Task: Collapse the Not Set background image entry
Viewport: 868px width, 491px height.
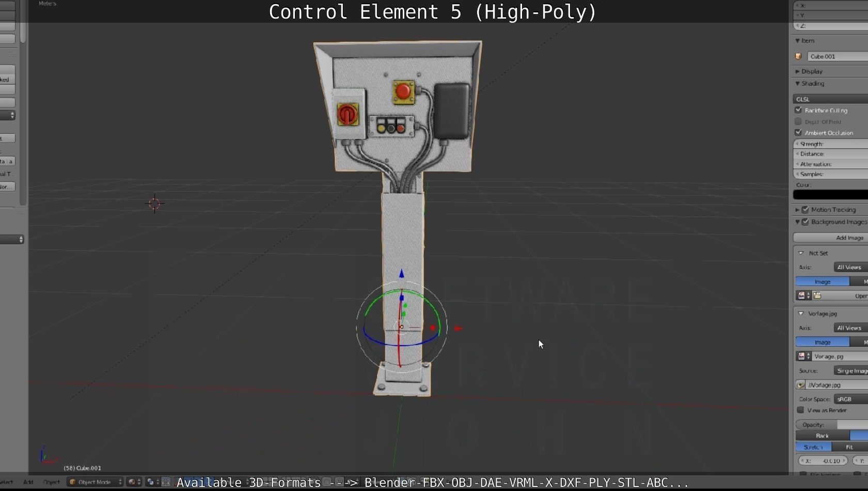Action: click(x=801, y=253)
